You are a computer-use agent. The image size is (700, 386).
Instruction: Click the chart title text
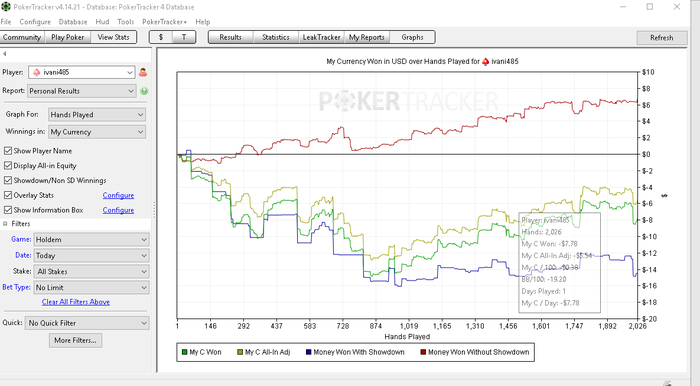coord(422,62)
